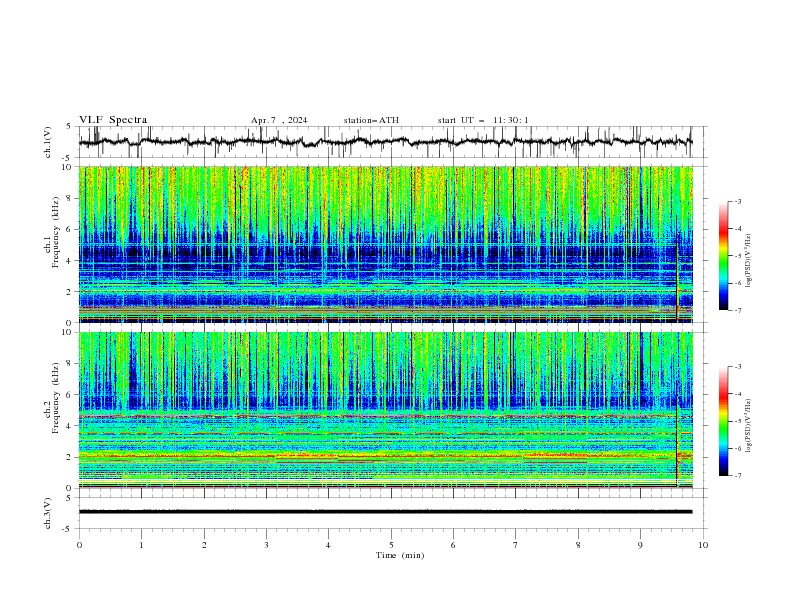Viewport: 792px width, 612px height.
Task: Click the "-7" tick on ch.2 colorbar
Action: pos(738,475)
